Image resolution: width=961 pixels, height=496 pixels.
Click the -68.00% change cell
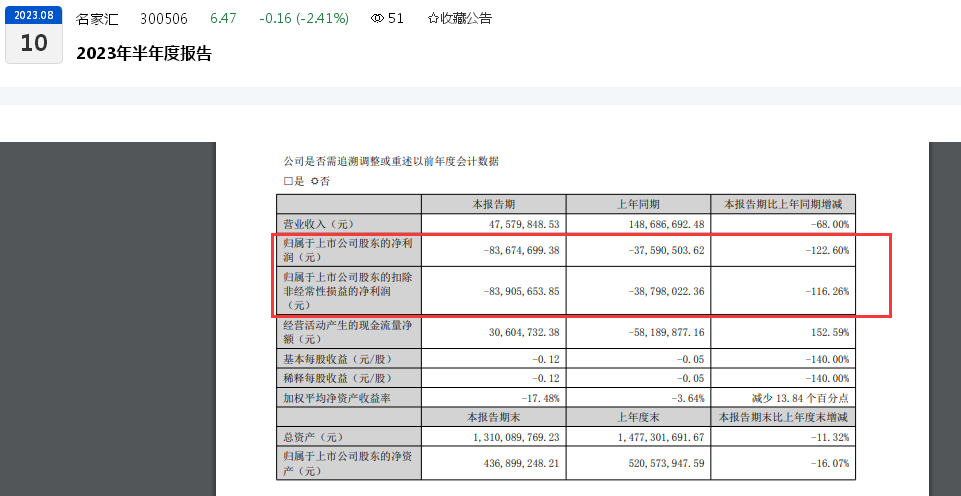[x=830, y=224]
